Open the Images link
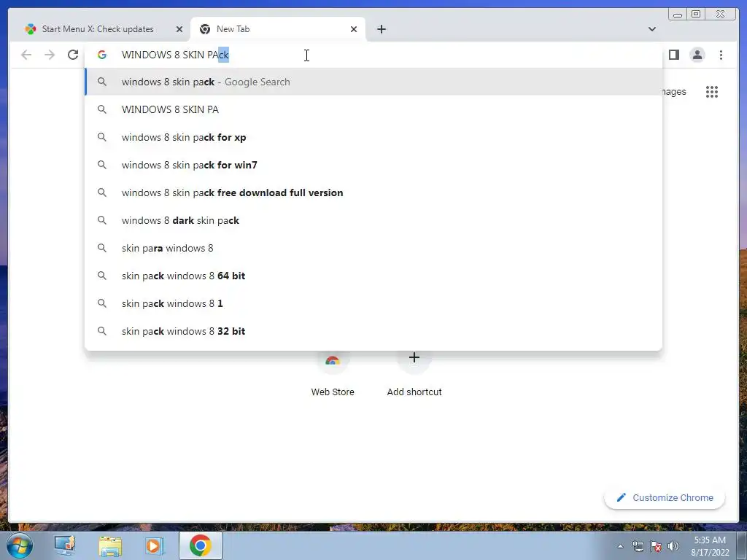 click(x=673, y=91)
